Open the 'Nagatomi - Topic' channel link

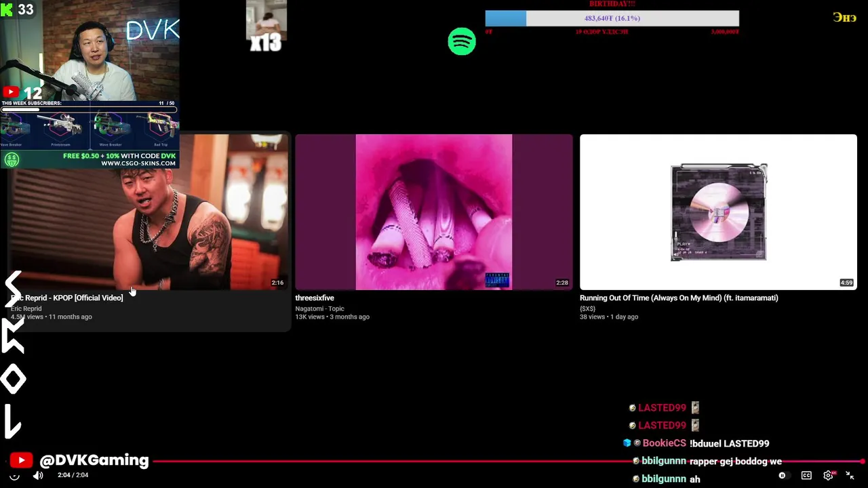tap(319, 308)
